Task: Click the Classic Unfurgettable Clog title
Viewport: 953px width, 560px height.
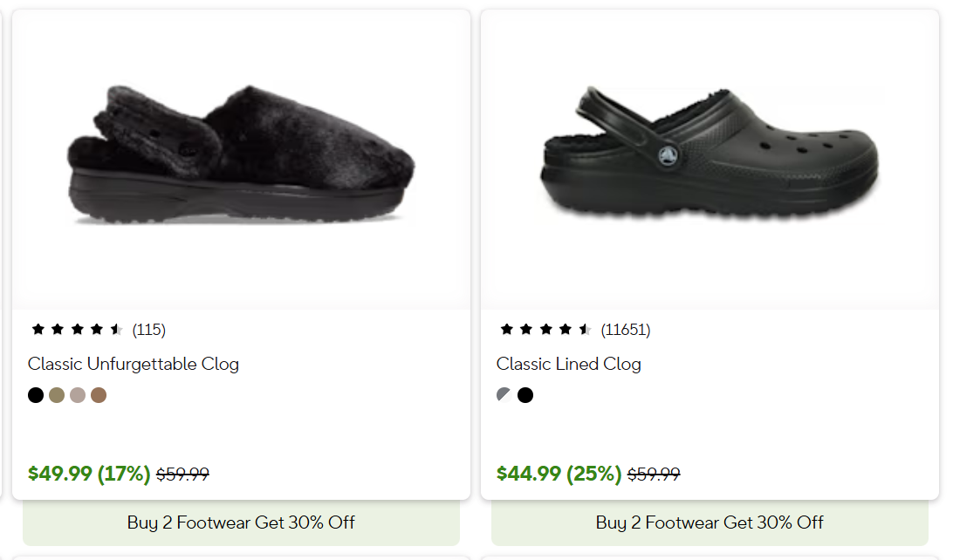Action: pyautogui.click(x=134, y=364)
